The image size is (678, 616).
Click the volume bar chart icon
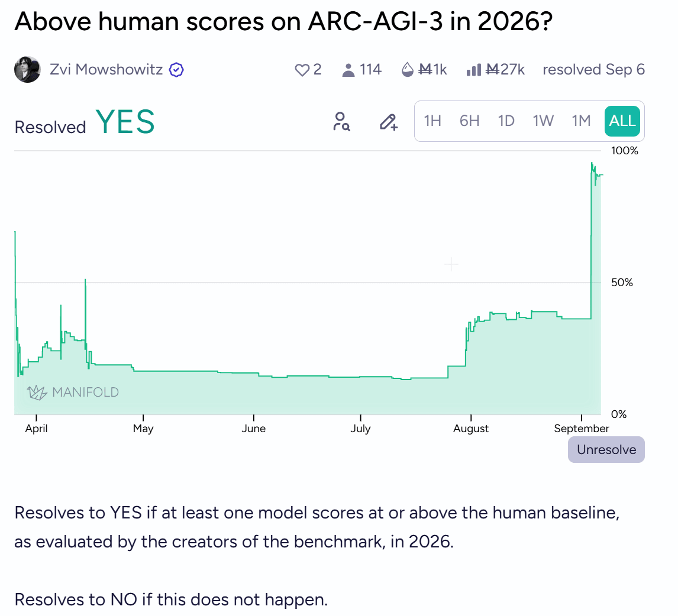click(x=474, y=70)
